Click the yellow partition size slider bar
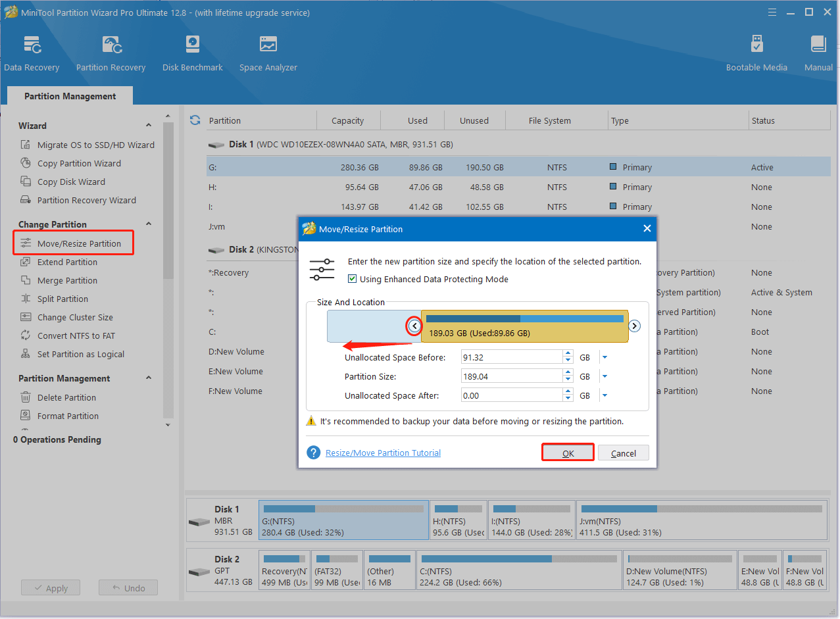This screenshot has width=840, height=619. 524,327
